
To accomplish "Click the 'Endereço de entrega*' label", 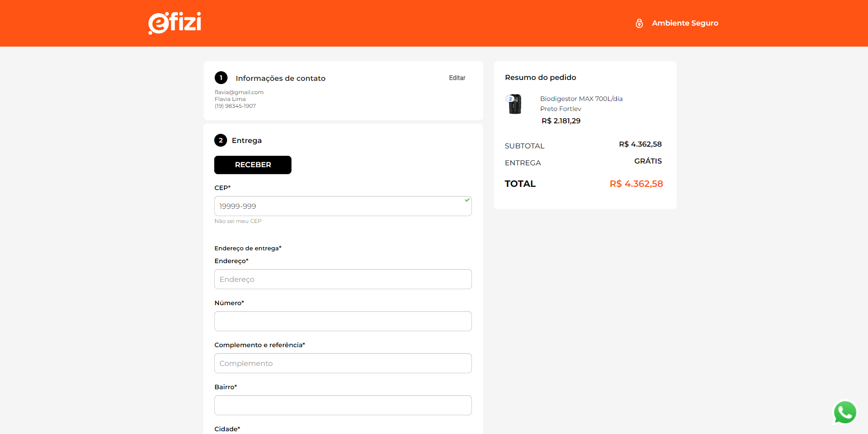I will pyautogui.click(x=248, y=249).
